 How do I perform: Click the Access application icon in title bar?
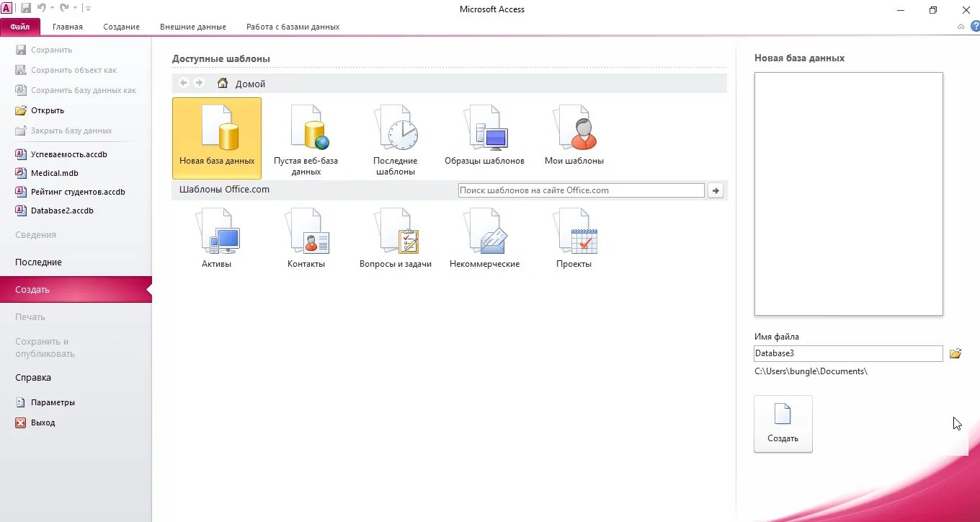(x=6, y=8)
